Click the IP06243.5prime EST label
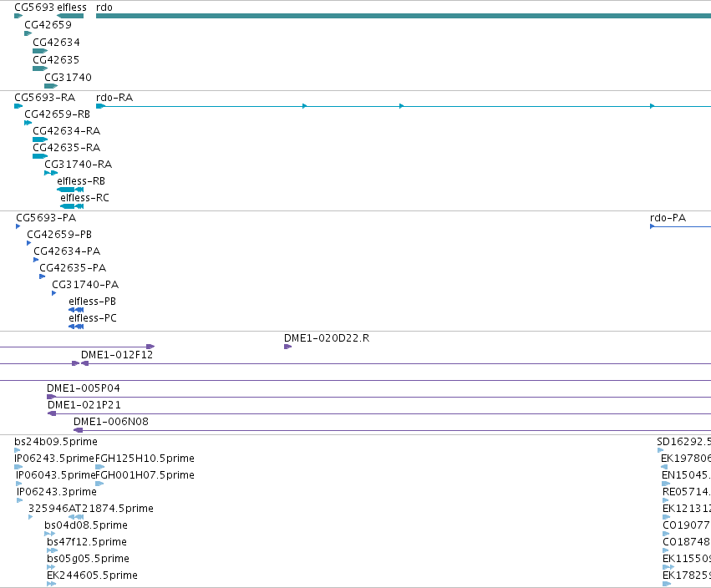Viewport: 711px width, 588px height. click(54, 459)
